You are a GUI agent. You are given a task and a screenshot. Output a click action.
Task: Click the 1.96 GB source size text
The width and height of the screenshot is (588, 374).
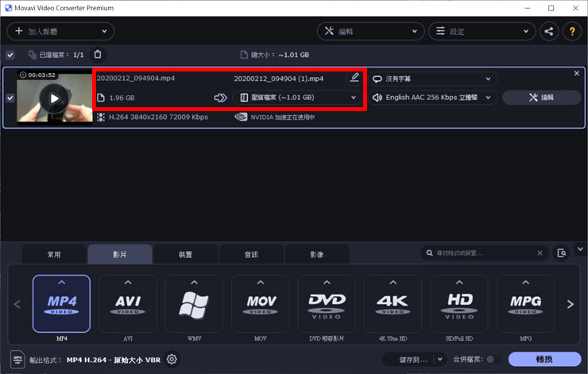click(x=122, y=98)
